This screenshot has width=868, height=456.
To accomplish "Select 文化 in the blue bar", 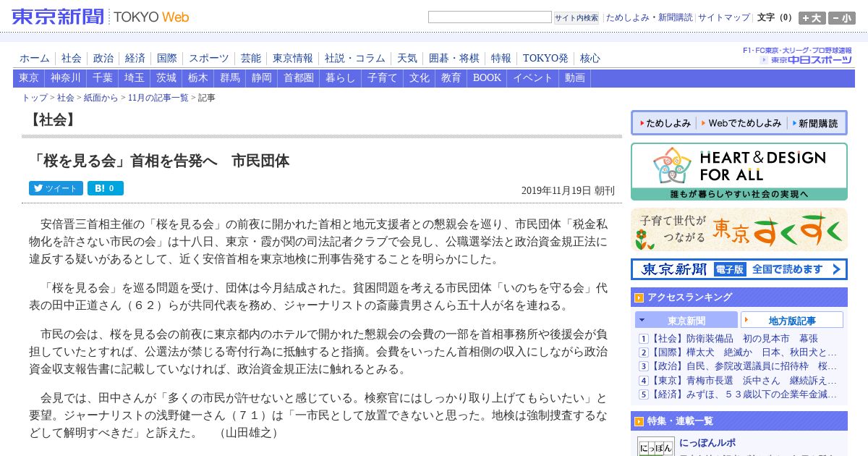I will point(420,78).
